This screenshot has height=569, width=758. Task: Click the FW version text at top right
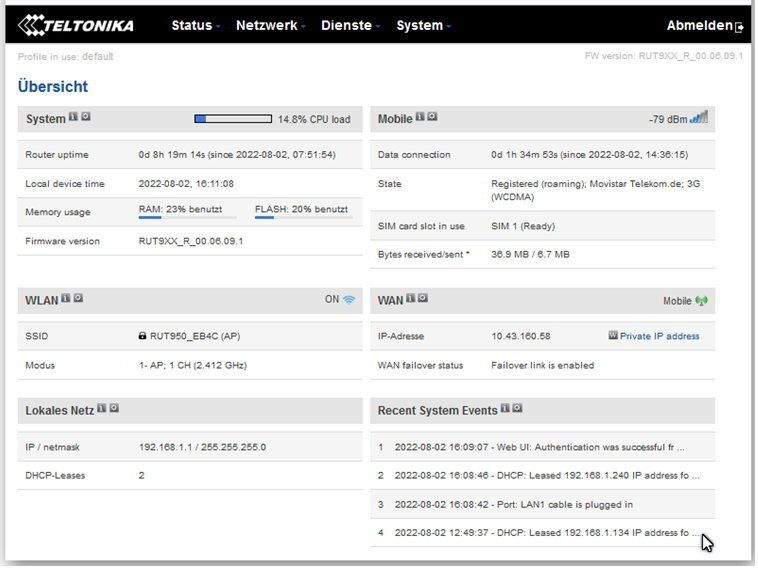click(x=664, y=56)
